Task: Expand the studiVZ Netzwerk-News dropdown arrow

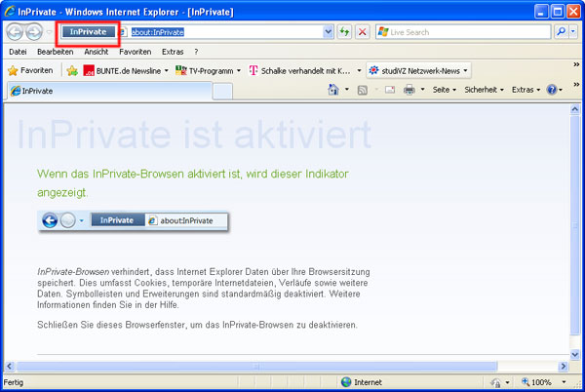Action: tap(465, 71)
